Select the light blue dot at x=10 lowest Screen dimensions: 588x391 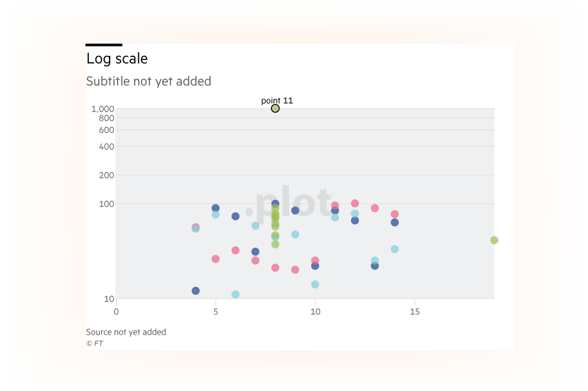pyautogui.click(x=315, y=284)
